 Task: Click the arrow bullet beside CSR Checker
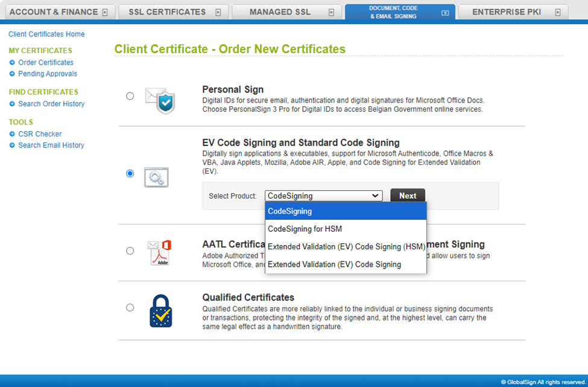tap(12, 134)
